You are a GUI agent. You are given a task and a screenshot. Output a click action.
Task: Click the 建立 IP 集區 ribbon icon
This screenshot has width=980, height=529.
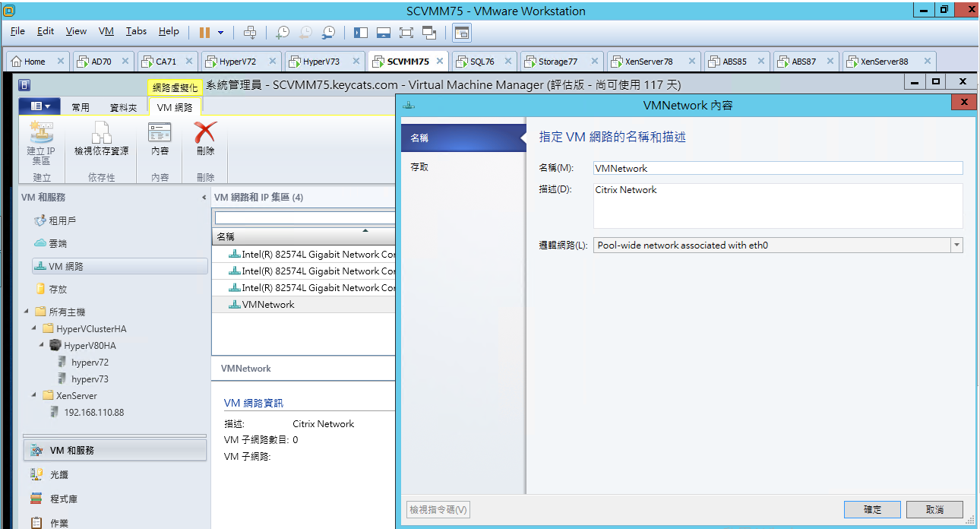point(41,144)
